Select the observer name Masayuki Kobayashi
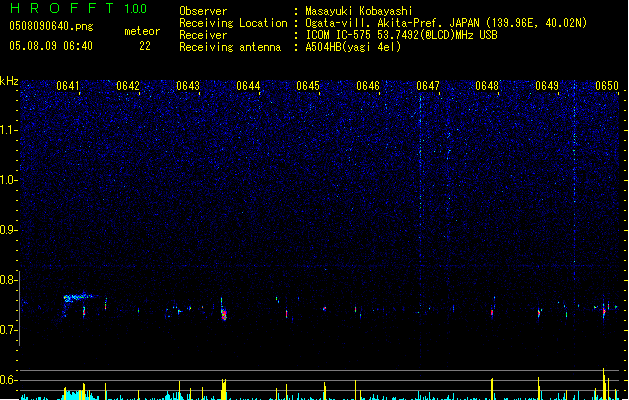The width and height of the screenshot is (629, 400). (x=359, y=11)
